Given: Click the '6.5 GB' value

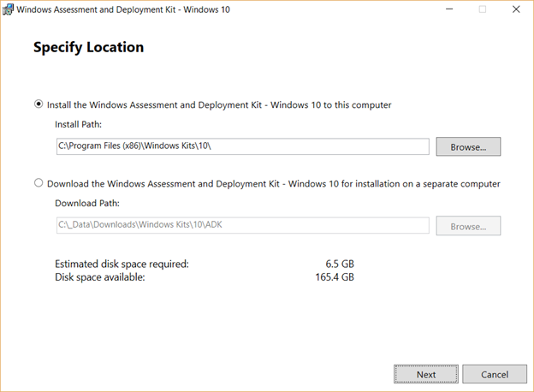Looking at the screenshot, I should pos(340,264).
